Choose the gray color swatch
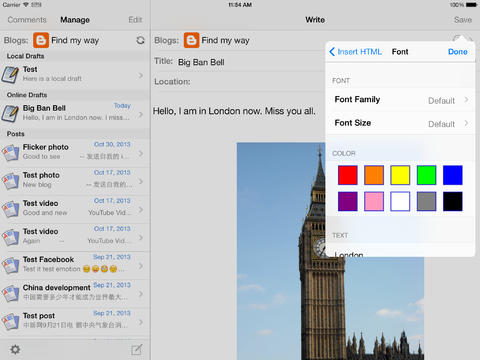The height and width of the screenshot is (360, 480). (x=426, y=201)
